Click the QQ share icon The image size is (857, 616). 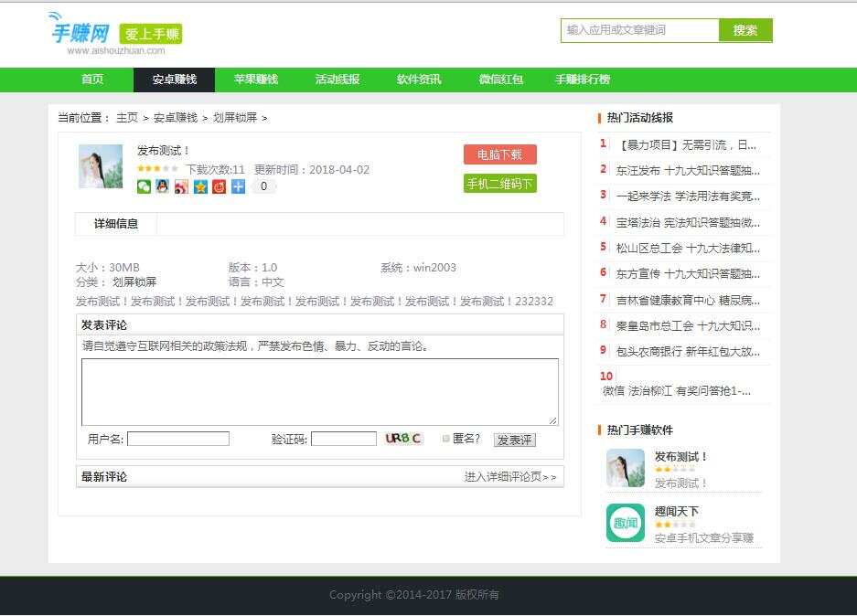coord(162,187)
